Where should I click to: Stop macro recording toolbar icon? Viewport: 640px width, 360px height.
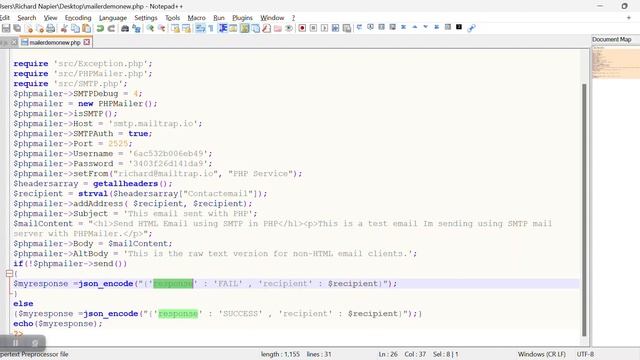pyautogui.click(x=313, y=28)
